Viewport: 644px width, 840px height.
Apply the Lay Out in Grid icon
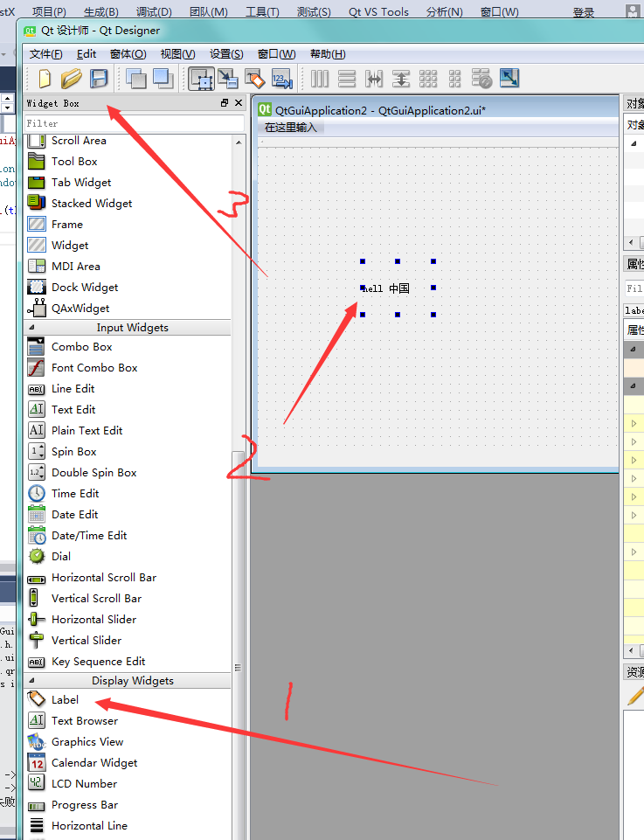[x=427, y=79]
